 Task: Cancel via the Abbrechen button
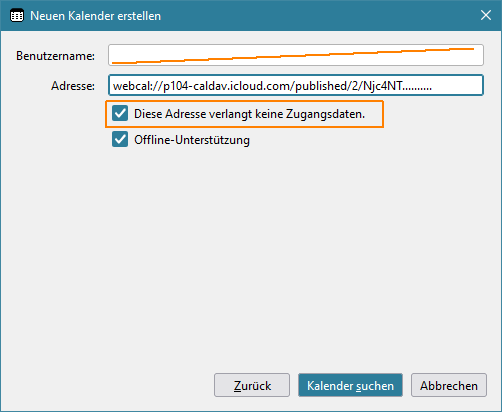coord(449,385)
